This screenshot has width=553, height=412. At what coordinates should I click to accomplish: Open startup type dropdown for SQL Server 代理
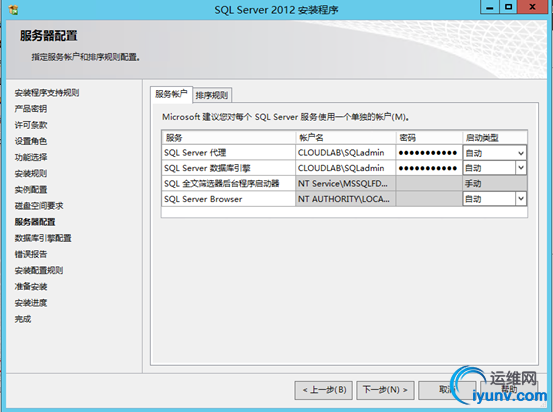click(521, 153)
